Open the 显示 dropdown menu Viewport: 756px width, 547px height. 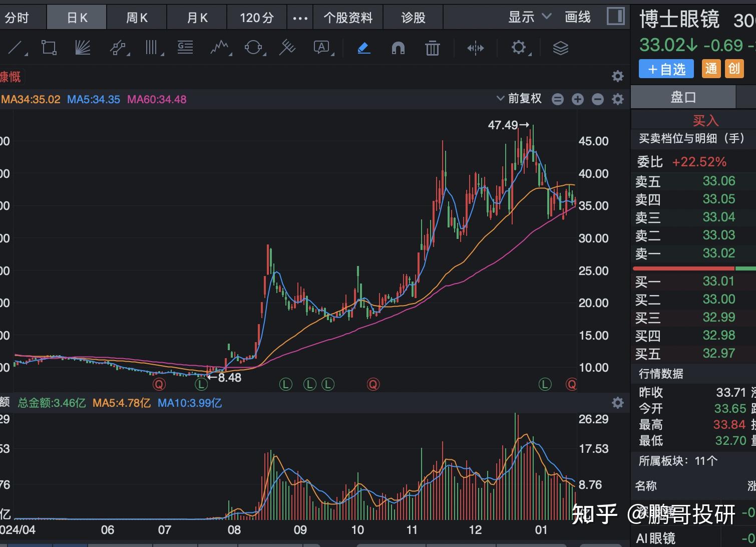(529, 17)
